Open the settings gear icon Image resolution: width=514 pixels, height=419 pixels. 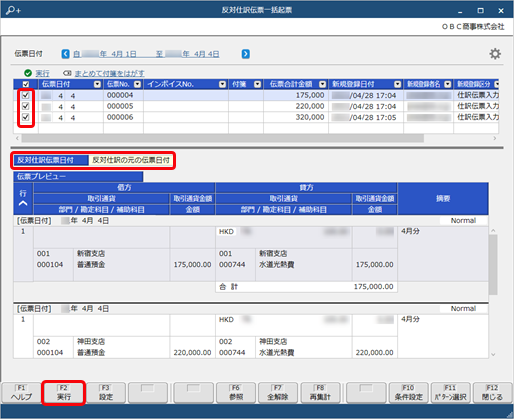(495, 54)
